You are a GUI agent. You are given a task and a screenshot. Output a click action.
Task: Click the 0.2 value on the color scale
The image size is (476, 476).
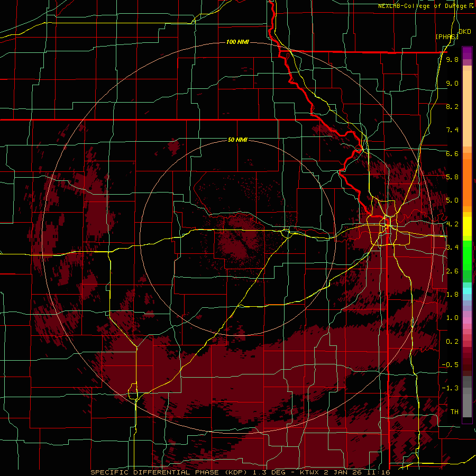click(x=452, y=342)
